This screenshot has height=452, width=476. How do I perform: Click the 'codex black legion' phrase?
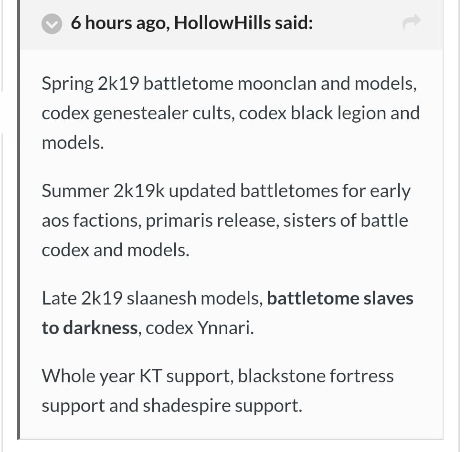click(312, 113)
